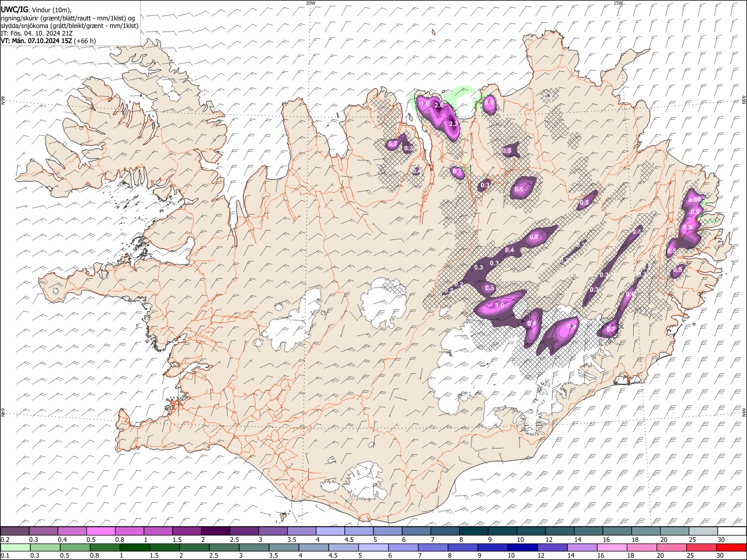
Task: Click the '2.6' precipitation value on the map
Action: [439, 105]
